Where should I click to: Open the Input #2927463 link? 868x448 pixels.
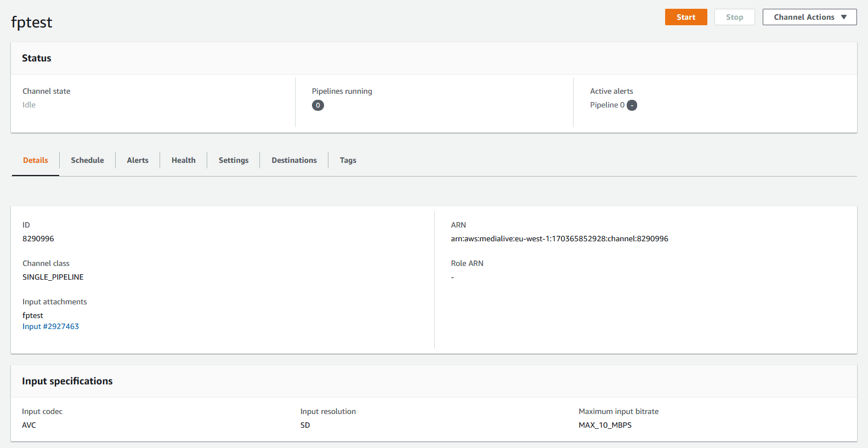(x=50, y=326)
